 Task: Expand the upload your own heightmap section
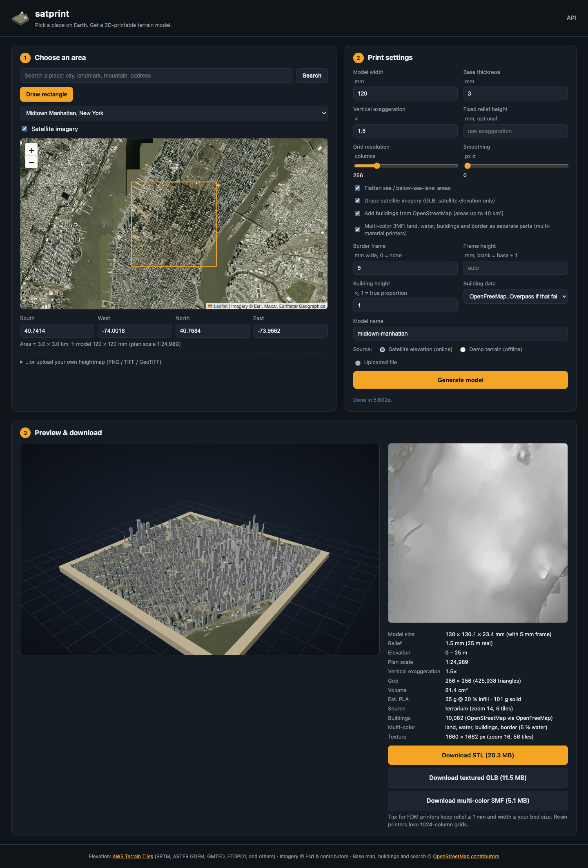91,362
